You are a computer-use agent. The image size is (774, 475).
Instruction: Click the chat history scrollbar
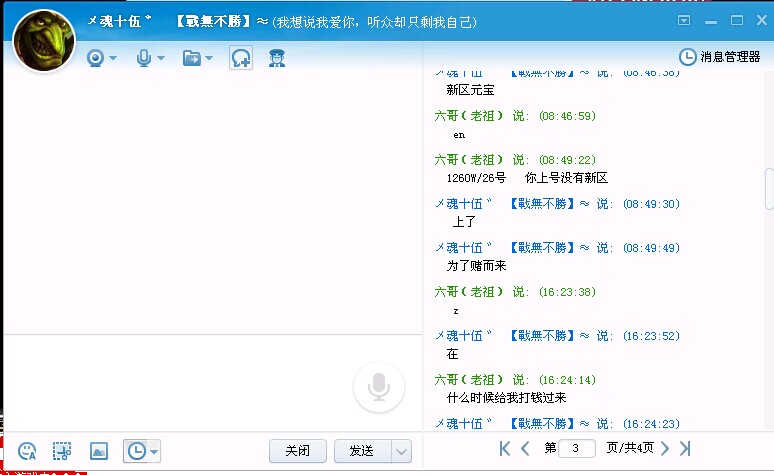(x=768, y=188)
